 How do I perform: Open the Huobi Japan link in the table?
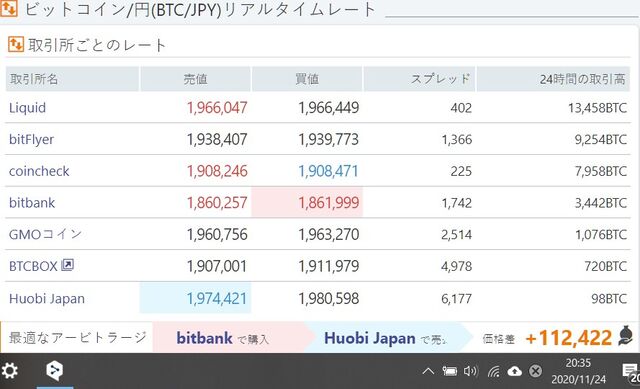click(x=47, y=298)
